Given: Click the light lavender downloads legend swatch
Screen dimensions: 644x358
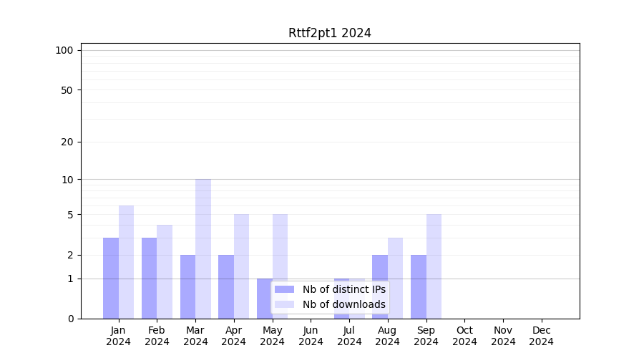Looking at the screenshot, I should (x=284, y=304).
